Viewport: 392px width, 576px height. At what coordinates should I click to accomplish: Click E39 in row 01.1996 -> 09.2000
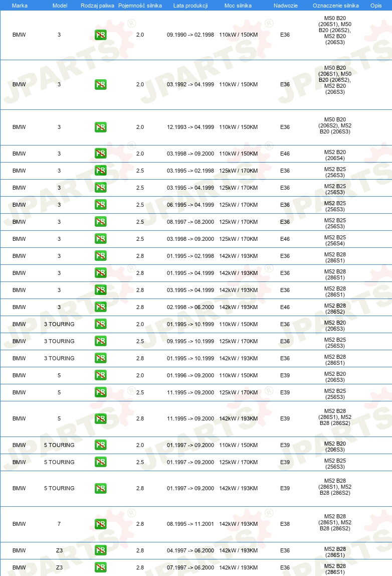click(285, 375)
